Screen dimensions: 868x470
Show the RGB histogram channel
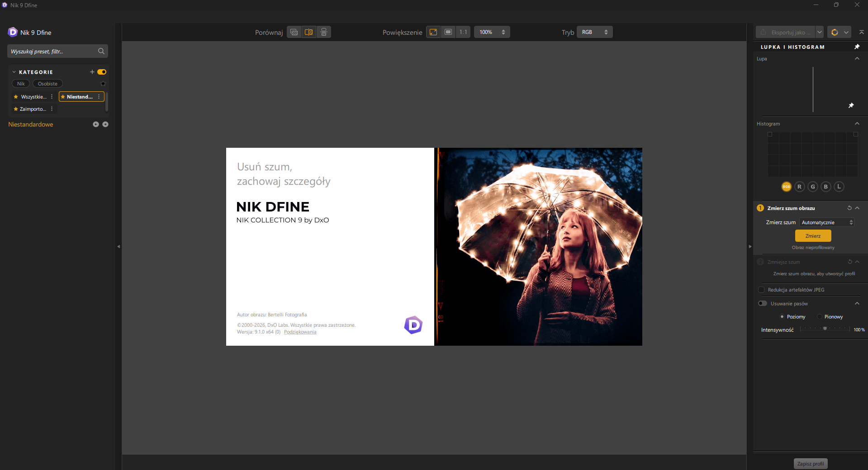click(786, 187)
